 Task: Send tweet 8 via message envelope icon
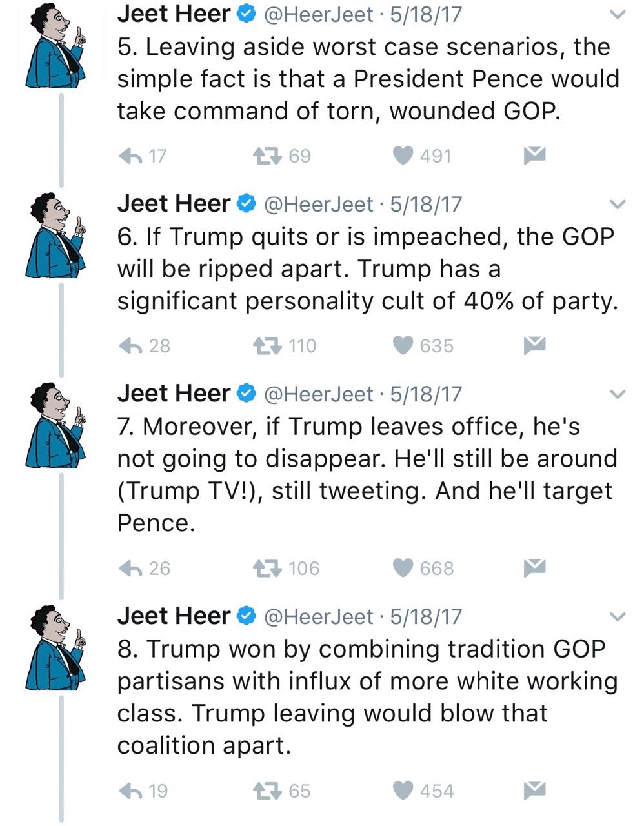coord(535,790)
